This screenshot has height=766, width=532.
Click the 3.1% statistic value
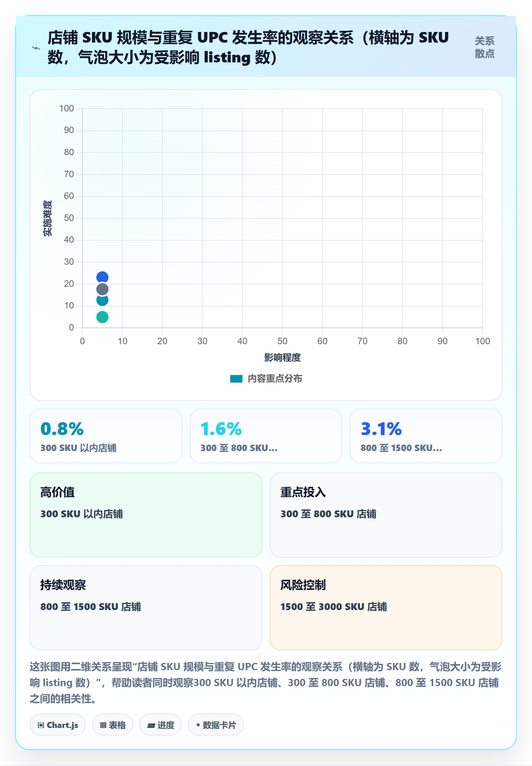point(381,429)
